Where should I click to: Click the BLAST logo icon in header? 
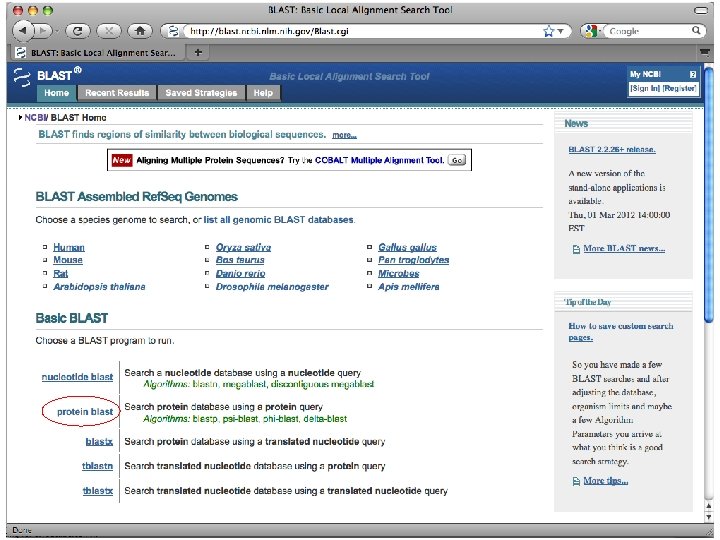click(22, 77)
